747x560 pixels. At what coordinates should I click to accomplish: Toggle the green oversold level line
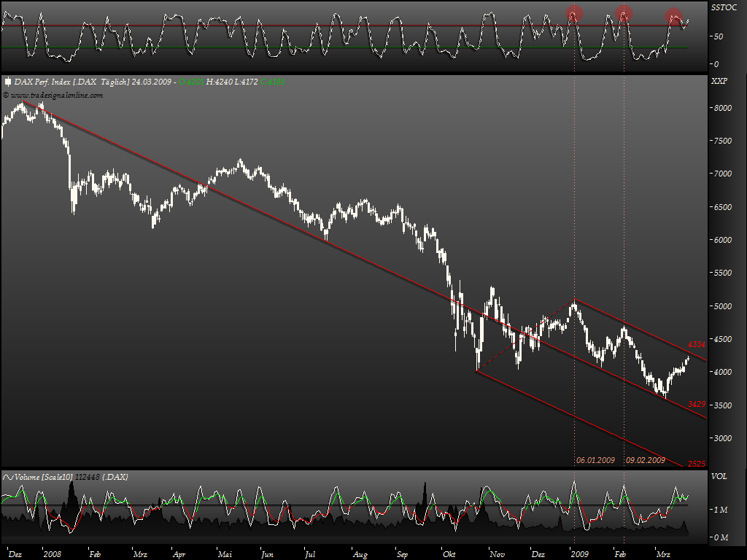(292, 47)
